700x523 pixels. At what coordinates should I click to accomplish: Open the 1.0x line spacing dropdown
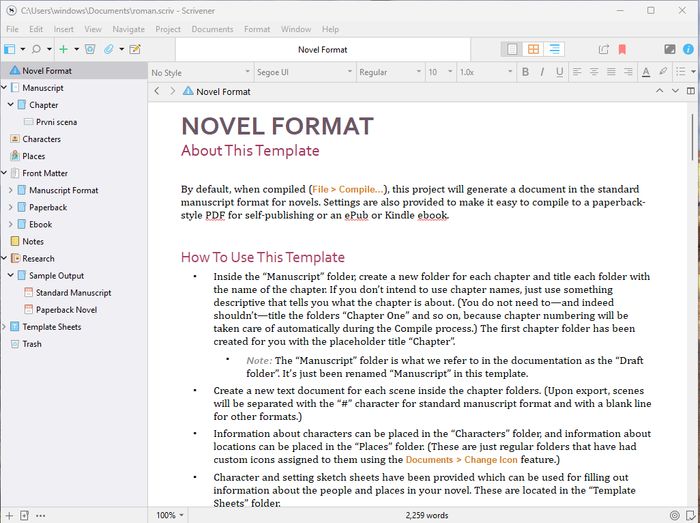486,72
